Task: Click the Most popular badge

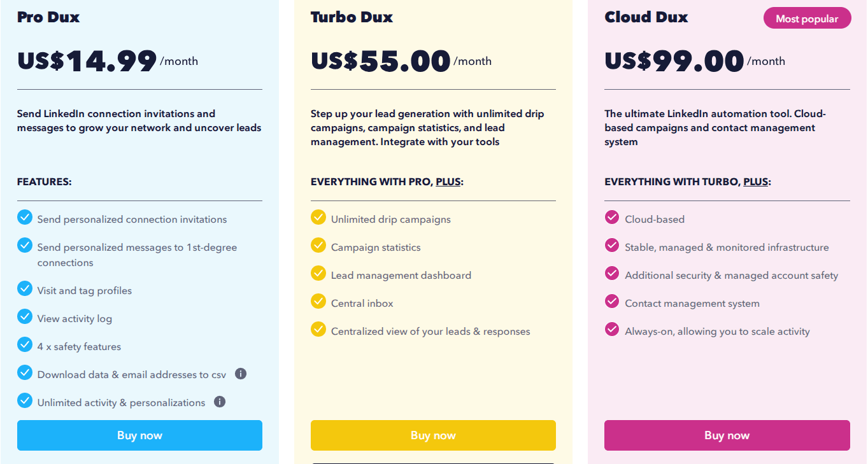Action: [807, 18]
